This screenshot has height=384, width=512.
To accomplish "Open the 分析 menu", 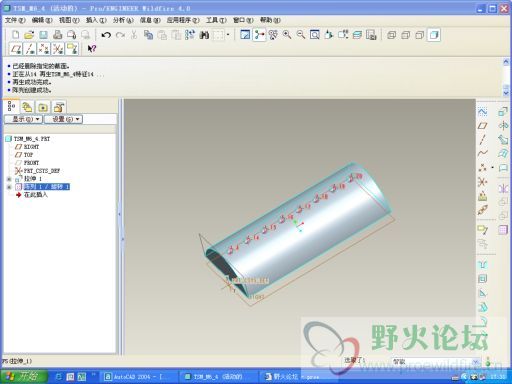I will click(x=123, y=20).
